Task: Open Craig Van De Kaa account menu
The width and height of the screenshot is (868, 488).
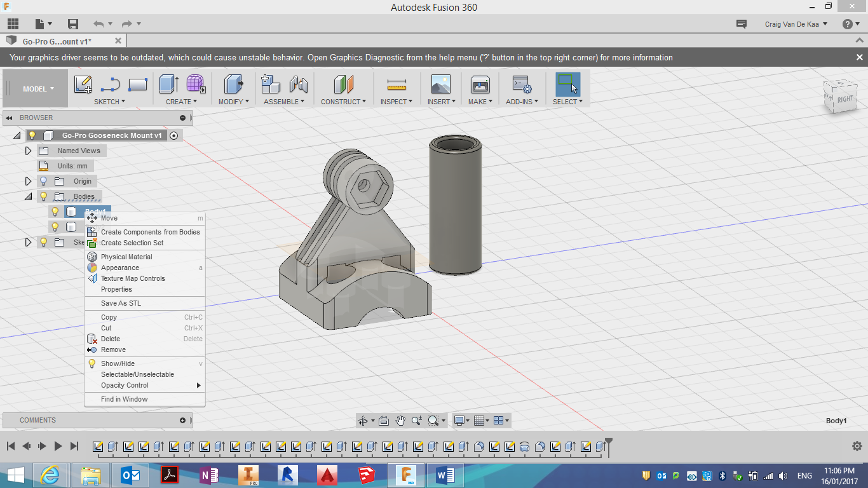Action: [x=796, y=24]
